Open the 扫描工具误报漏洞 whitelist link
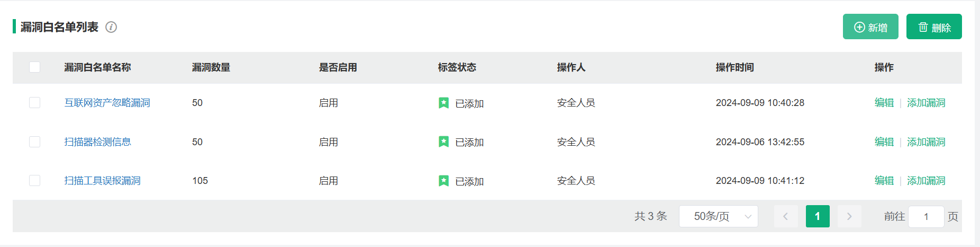 [x=103, y=181]
